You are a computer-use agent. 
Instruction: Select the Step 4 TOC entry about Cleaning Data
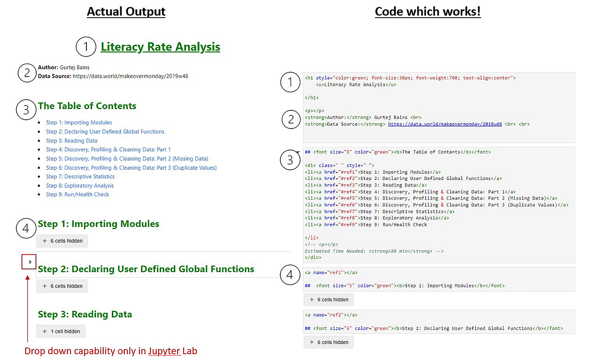(108, 149)
